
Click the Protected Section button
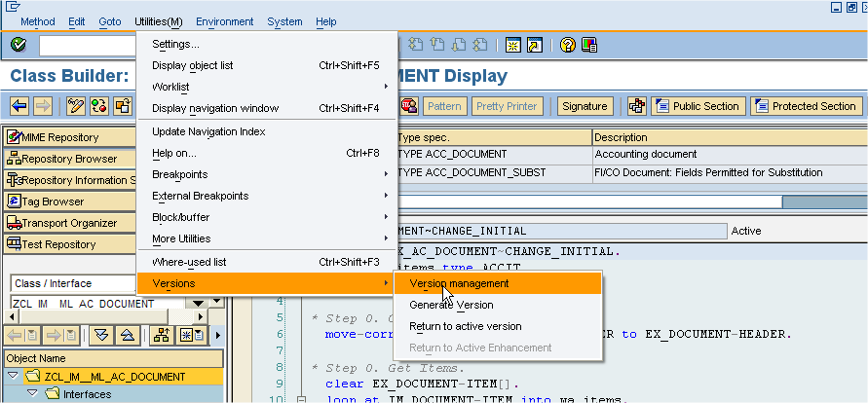point(807,106)
